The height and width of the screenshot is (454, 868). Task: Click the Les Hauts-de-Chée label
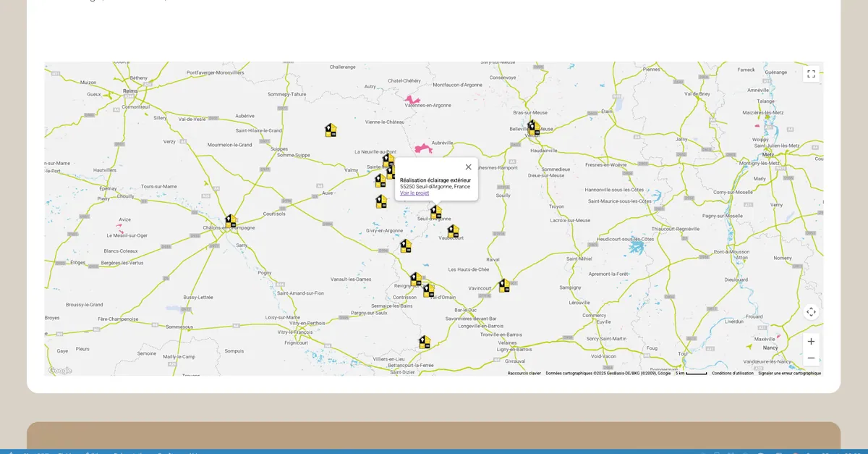[x=469, y=269]
